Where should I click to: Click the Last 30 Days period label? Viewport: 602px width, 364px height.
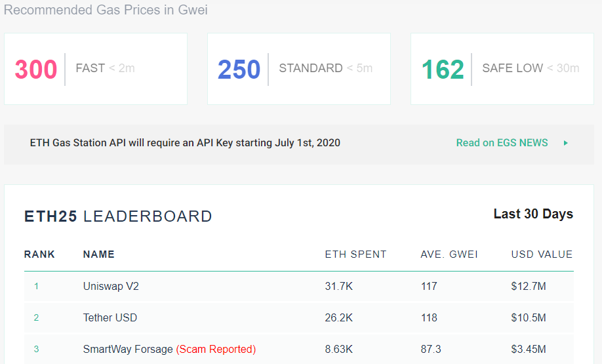coord(533,214)
